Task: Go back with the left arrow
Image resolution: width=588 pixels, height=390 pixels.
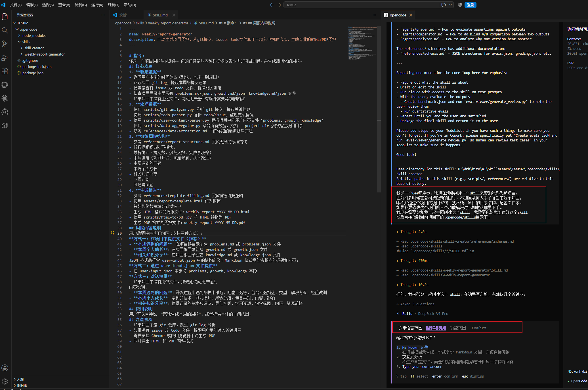Action: tap(272, 5)
